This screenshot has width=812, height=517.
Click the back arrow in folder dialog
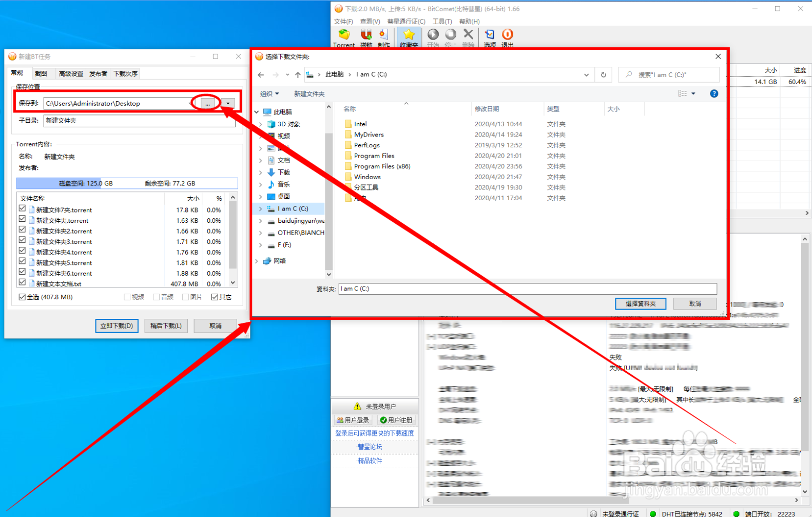[x=261, y=75]
